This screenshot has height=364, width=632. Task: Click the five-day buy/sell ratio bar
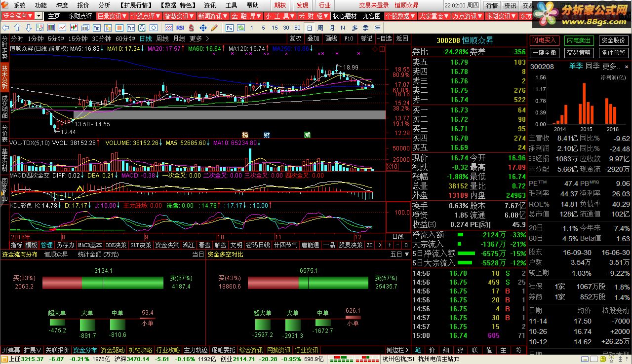click(308, 283)
